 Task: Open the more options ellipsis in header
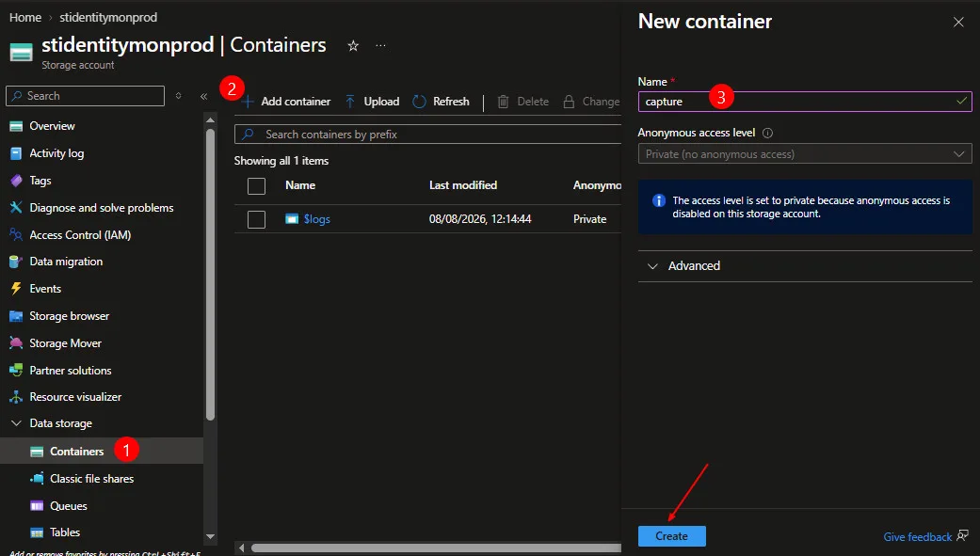[x=380, y=45]
